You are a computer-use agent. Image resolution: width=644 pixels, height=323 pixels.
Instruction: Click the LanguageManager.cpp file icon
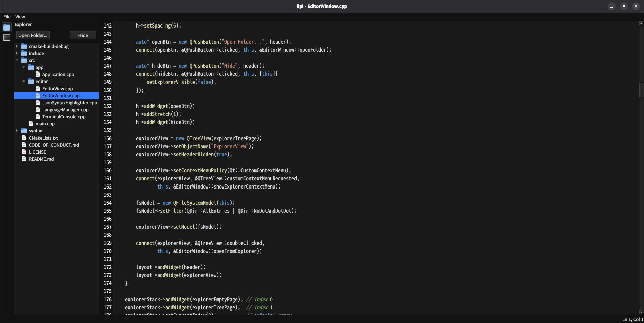pos(38,110)
